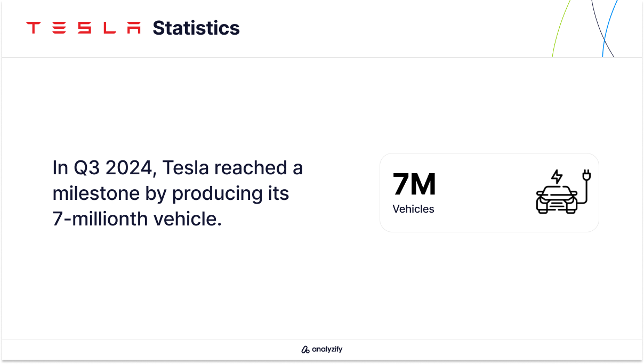
Task: Click the Vehicles label under 7M
Action: pos(413,209)
